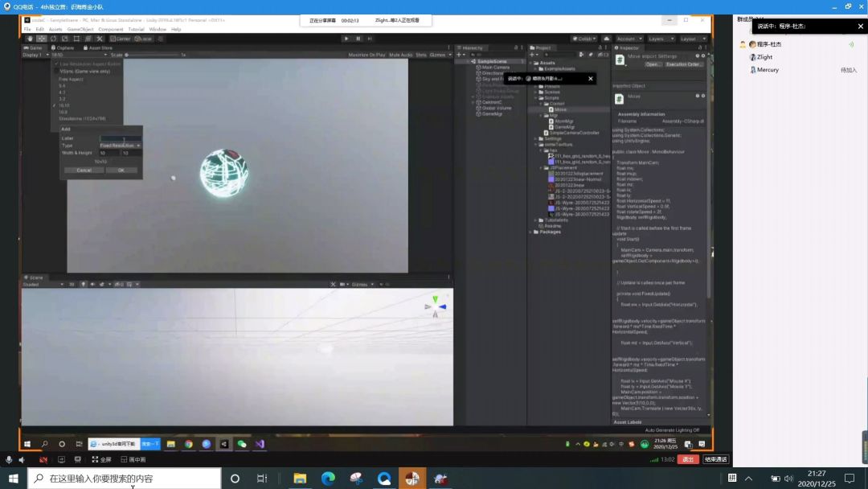Toggle Mute Audio in Game view
This screenshot has height=489, width=868.
[x=400, y=55]
